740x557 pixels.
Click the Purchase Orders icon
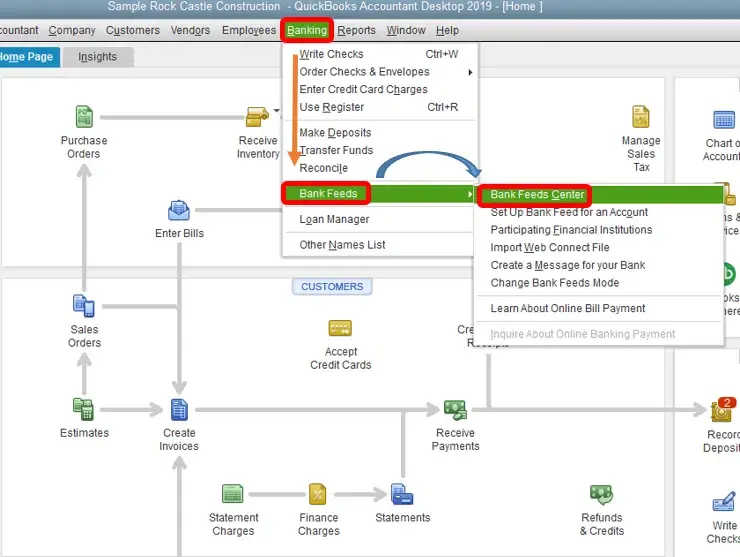click(84, 117)
